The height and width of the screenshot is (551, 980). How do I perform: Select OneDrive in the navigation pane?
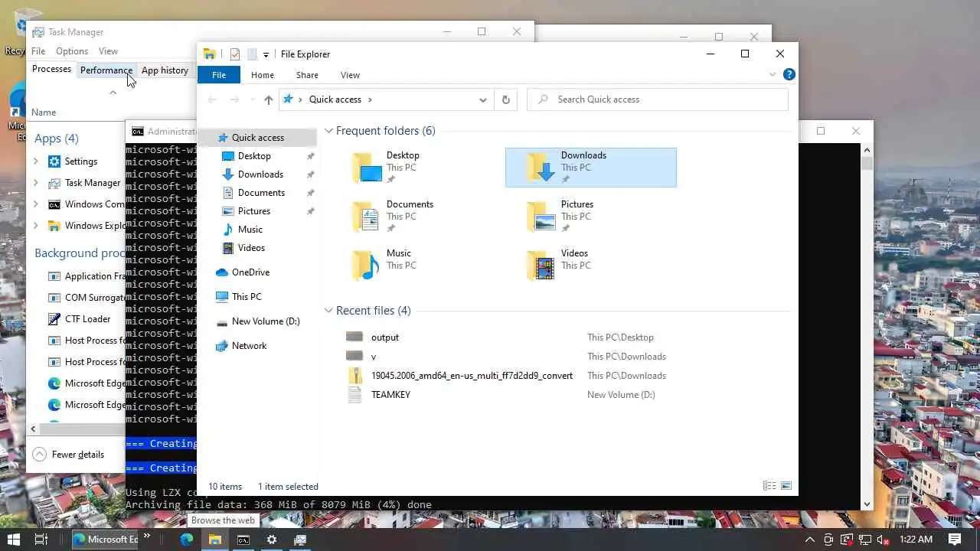pyautogui.click(x=250, y=272)
